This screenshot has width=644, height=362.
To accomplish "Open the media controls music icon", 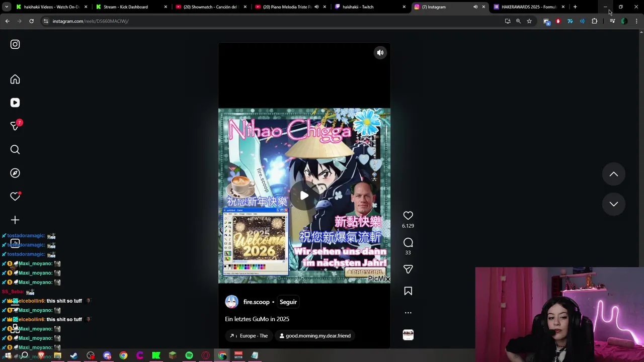I will (612, 21).
